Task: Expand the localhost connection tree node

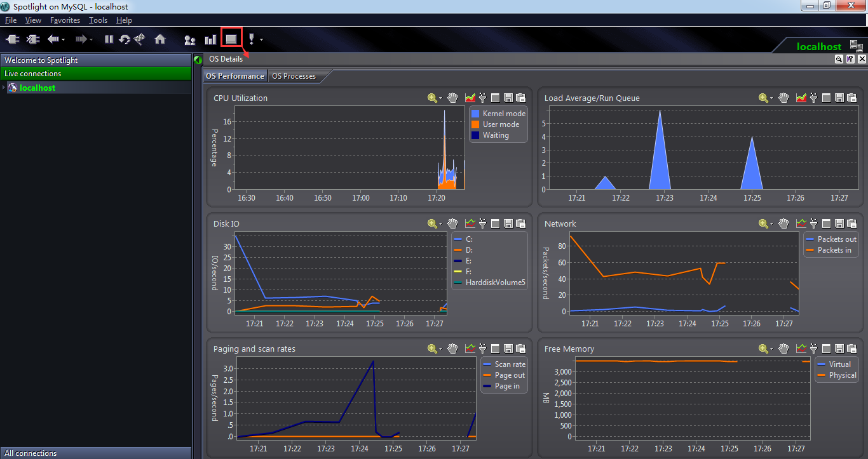Action: (x=3, y=88)
